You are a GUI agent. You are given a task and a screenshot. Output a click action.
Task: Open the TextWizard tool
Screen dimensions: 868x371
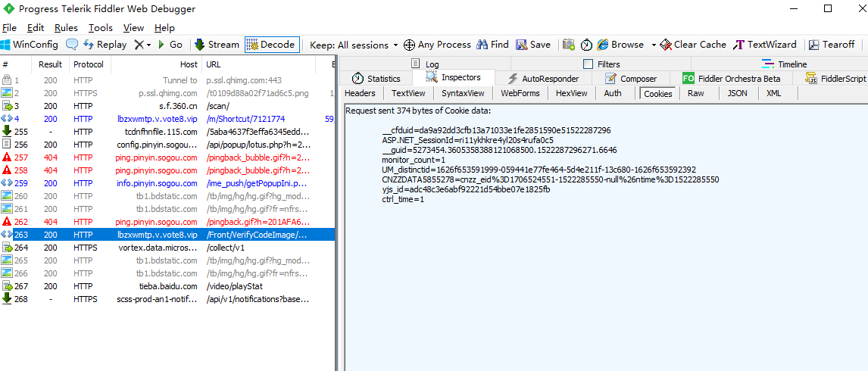tap(764, 45)
